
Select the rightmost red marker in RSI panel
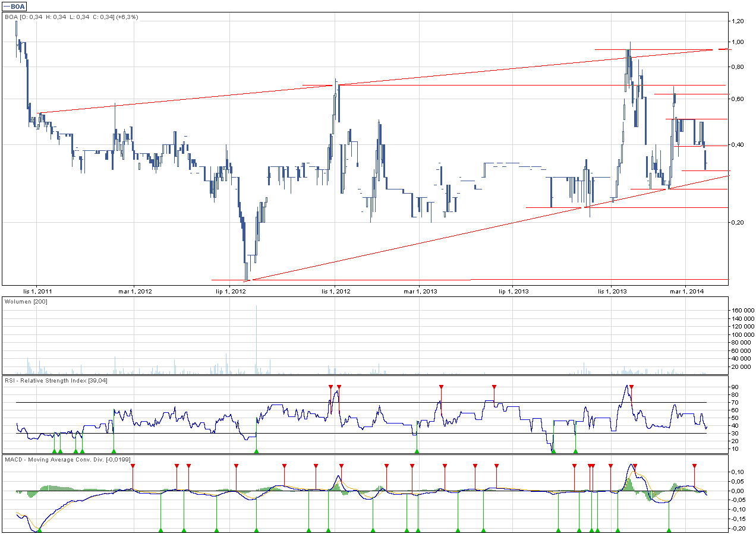coord(631,387)
